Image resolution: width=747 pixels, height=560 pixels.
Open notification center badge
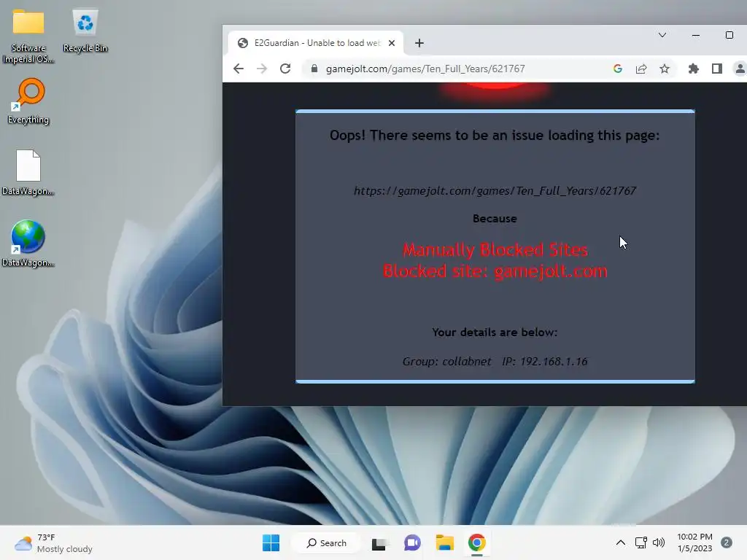click(726, 542)
